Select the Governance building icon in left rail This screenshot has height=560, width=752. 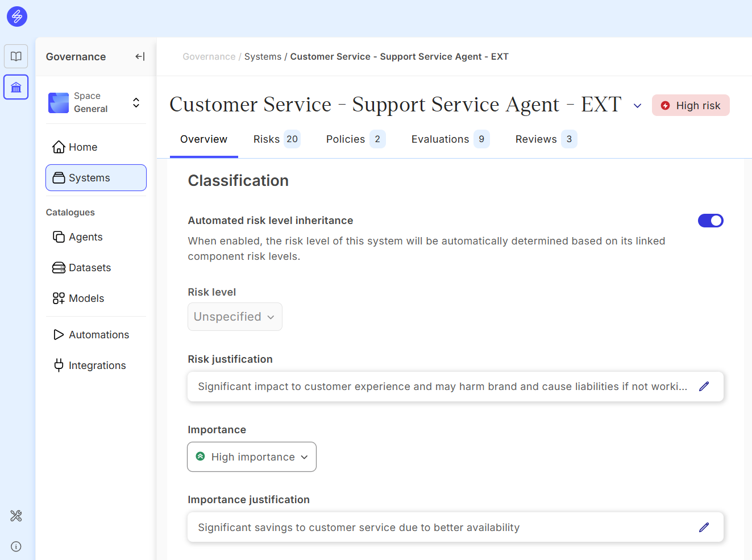[16, 87]
